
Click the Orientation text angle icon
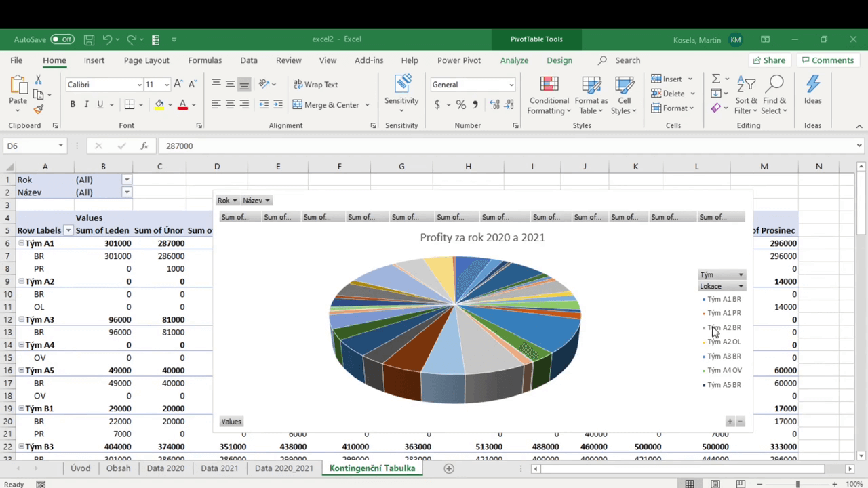point(264,84)
